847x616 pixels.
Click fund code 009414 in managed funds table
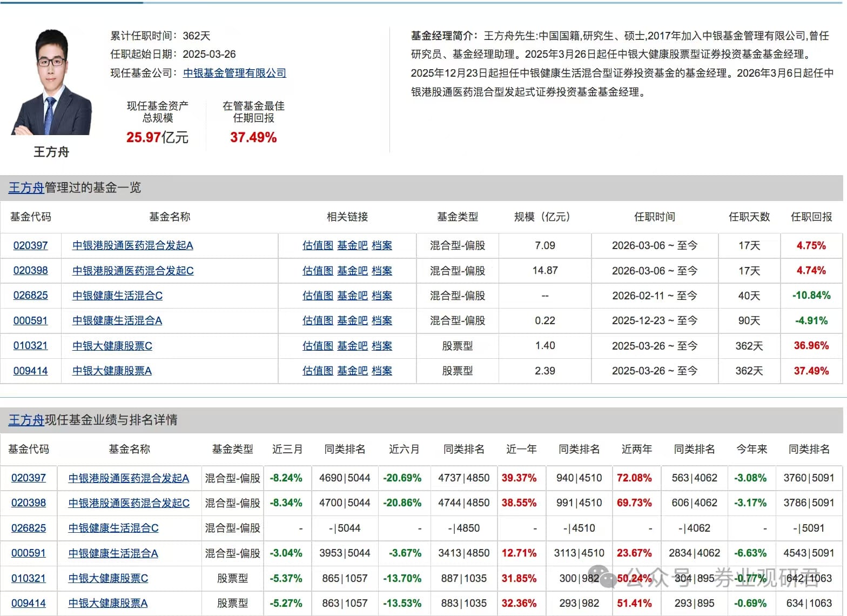(30, 371)
